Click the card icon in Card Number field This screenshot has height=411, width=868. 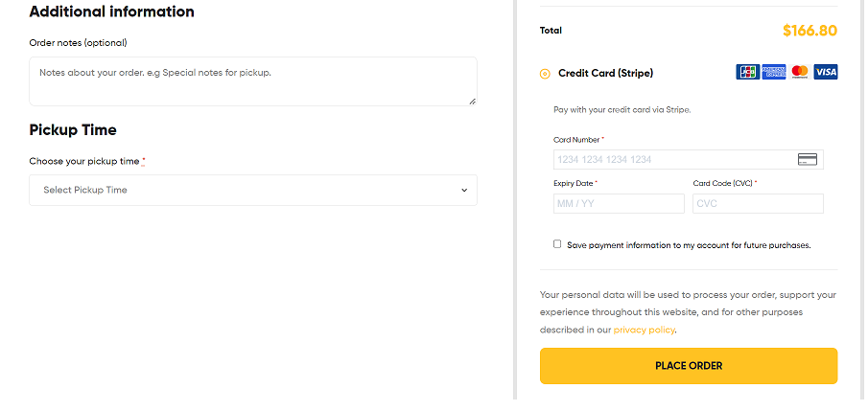pos(808,159)
